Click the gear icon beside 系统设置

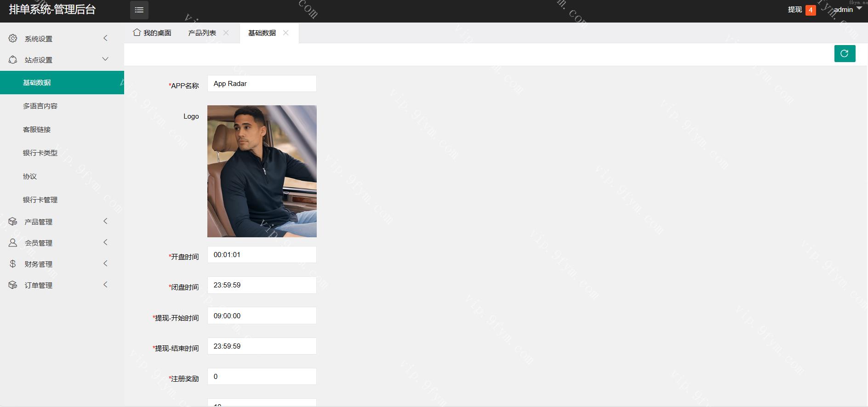[x=13, y=39]
